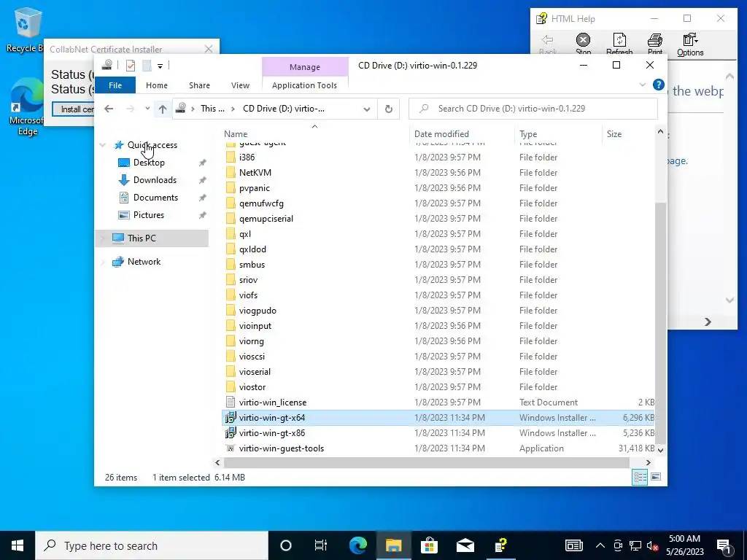The height and width of the screenshot is (560, 747).
Task: Click the Search CD Drive input box
Action: (533, 109)
